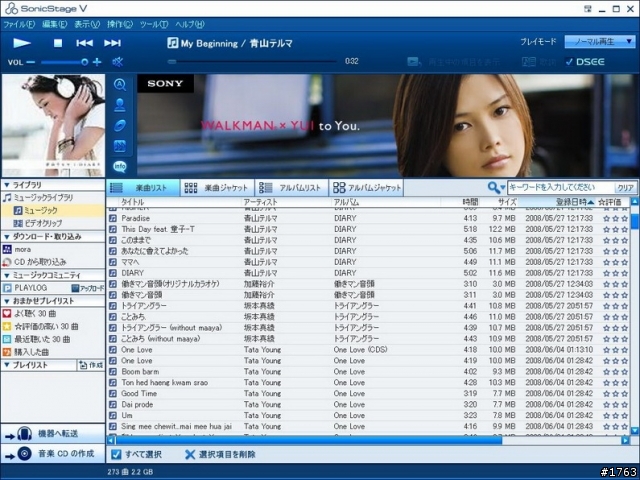Open the Play mode dropdown

(600, 42)
